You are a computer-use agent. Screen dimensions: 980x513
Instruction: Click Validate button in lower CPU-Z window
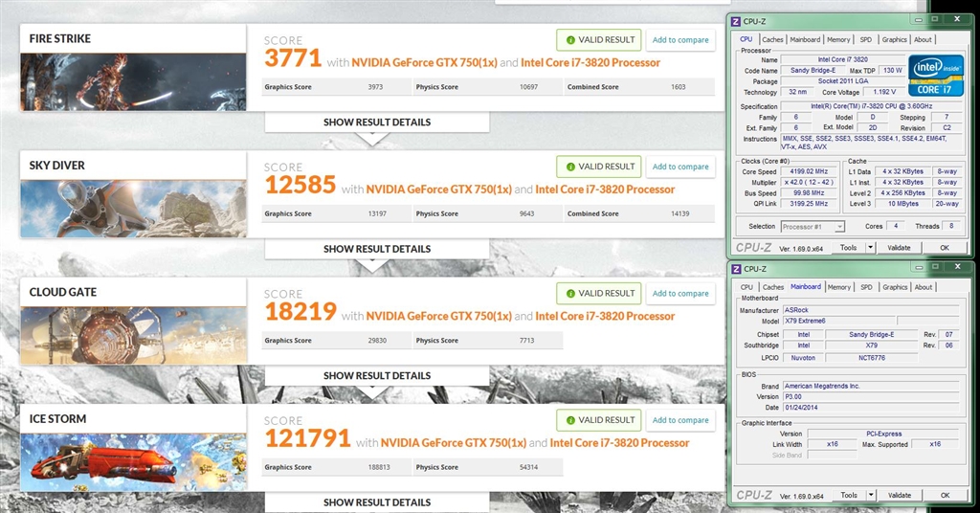900,496
